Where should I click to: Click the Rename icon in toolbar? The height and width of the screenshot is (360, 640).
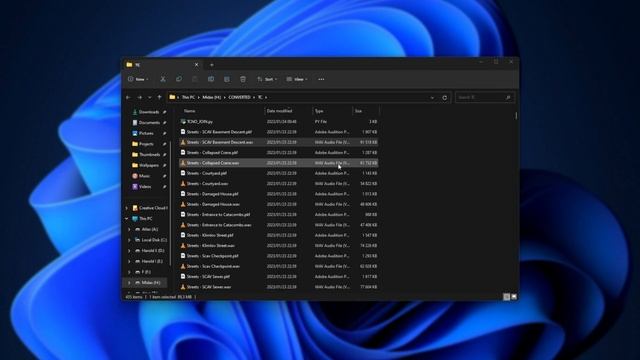point(211,79)
